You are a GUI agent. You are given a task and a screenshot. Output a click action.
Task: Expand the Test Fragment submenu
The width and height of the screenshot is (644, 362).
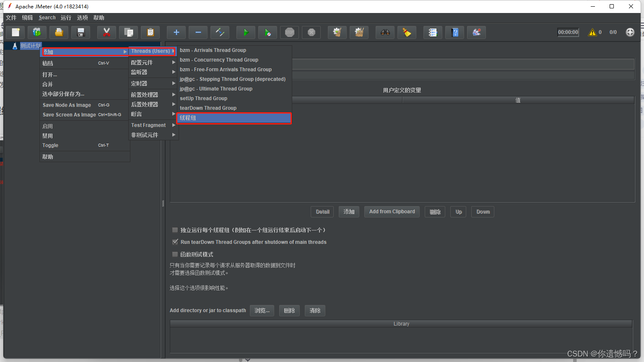click(153, 125)
